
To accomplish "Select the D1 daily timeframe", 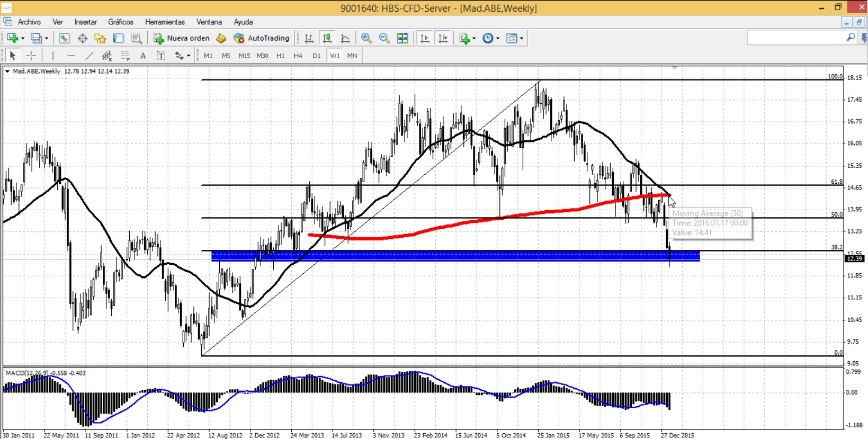I will pyautogui.click(x=317, y=56).
